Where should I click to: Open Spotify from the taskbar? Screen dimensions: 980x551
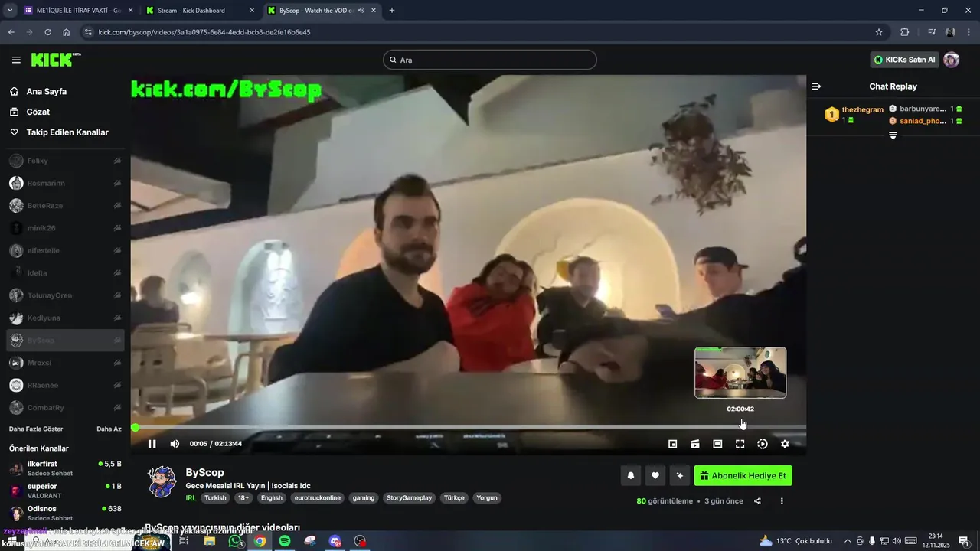285,541
